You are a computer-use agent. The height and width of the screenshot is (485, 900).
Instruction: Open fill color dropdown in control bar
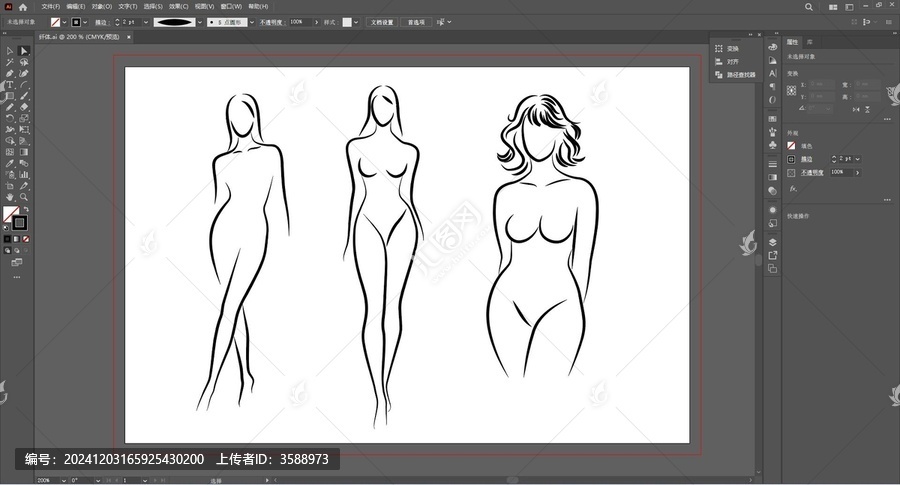pyautogui.click(x=64, y=22)
